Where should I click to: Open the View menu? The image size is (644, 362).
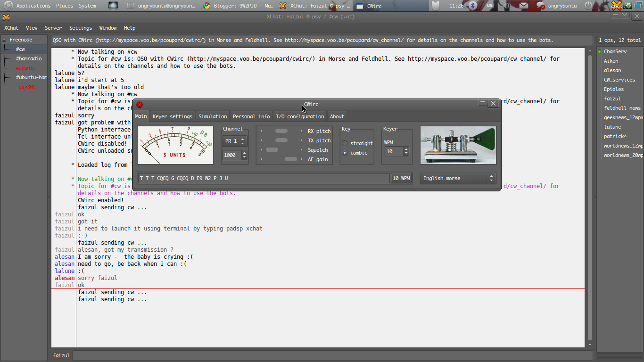32,28
